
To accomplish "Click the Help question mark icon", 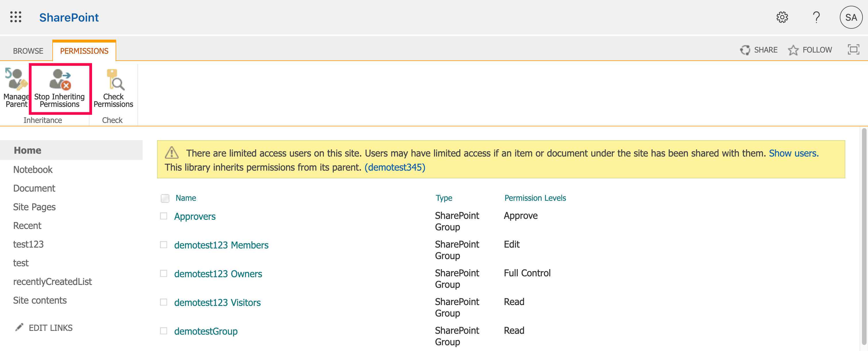I will (817, 17).
